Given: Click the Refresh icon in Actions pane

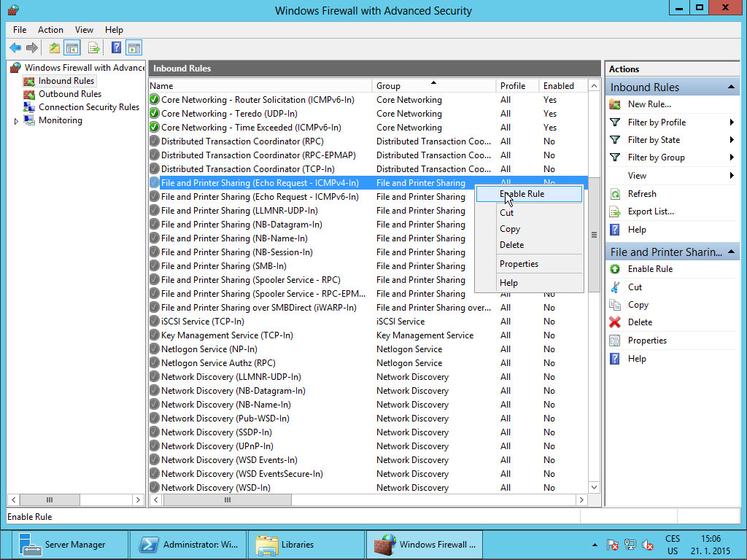Looking at the screenshot, I should point(615,194).
